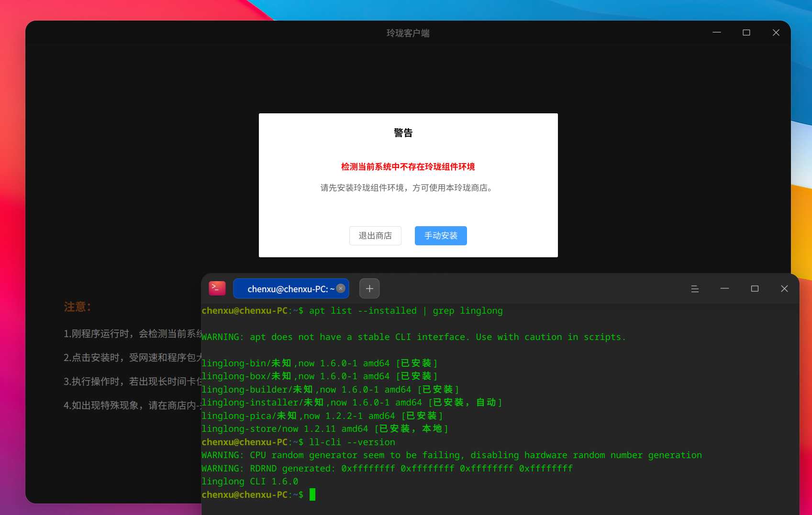Minimize the 玲珑客户端 window
The width and height of the screenshot is (812, 515).
(717, 33)
